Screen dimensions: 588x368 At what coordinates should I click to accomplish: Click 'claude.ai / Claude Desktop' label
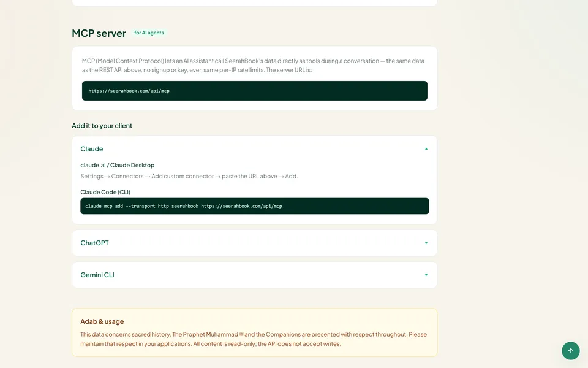pos(118,165)
